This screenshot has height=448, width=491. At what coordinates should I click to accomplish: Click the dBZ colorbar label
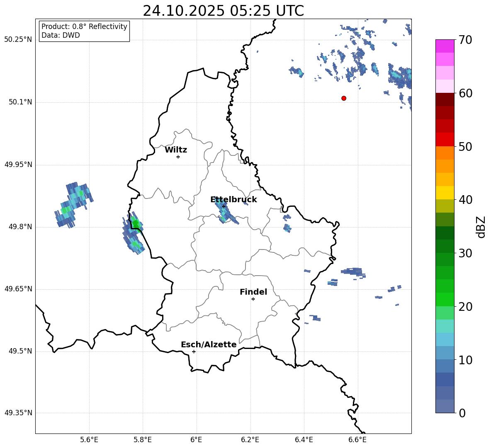[481, 227]
